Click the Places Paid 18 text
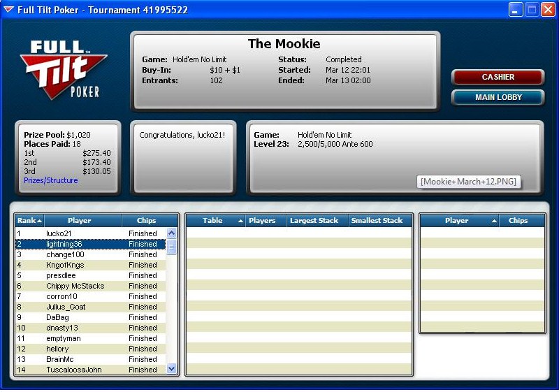 (x=52, y=144)
